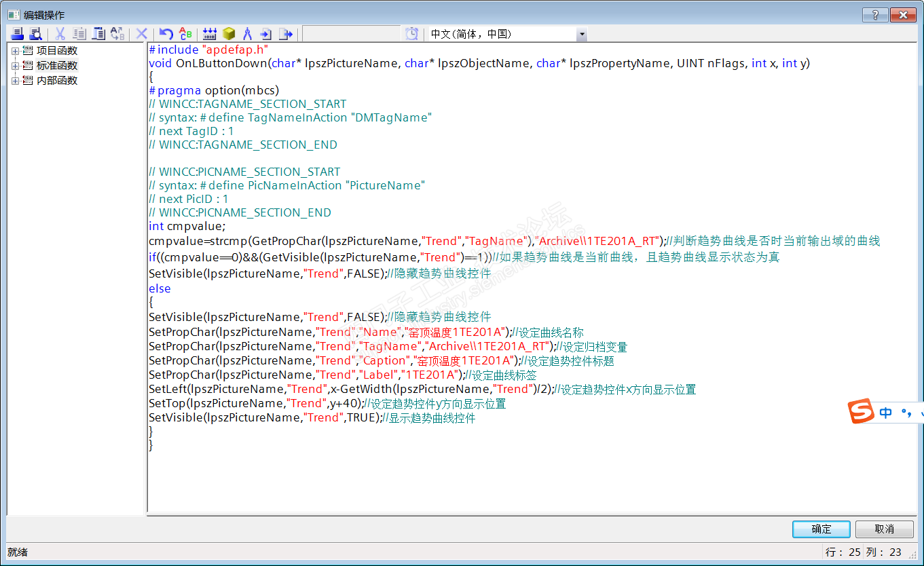
Task: Click the #pragma option(mbcs) line
Action: point(214,90)
